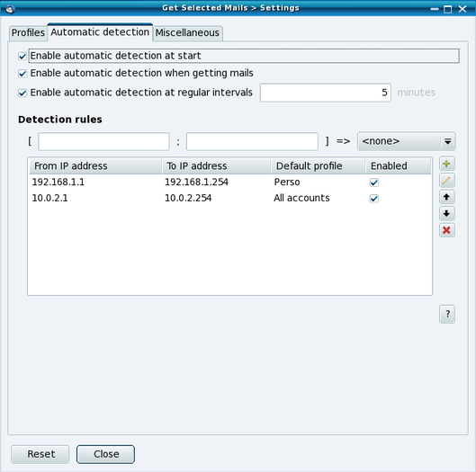The image size is (476, 472).
Task: Move rule up with the up arrow
Action: click(446, 197)
